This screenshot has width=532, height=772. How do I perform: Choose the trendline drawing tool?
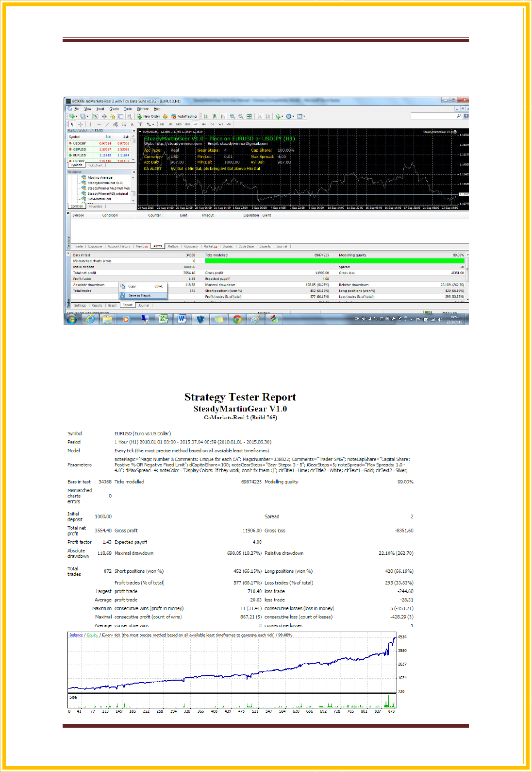click(107, 124)
